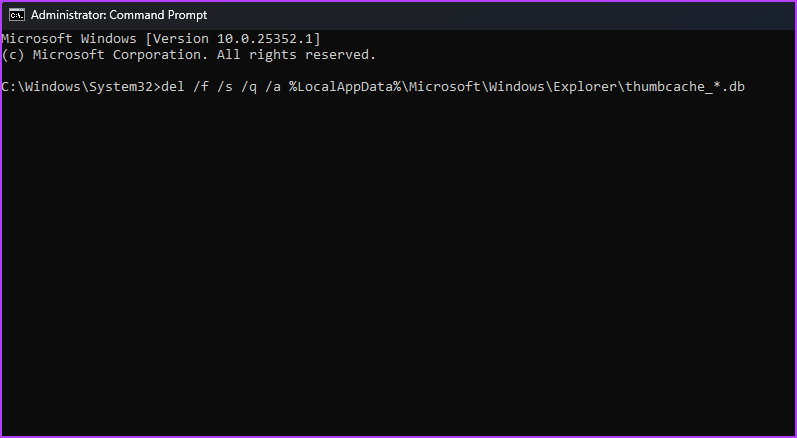797x438 pixels.
Task: Click the empty title bar area
Action: [x=498, y=15]
